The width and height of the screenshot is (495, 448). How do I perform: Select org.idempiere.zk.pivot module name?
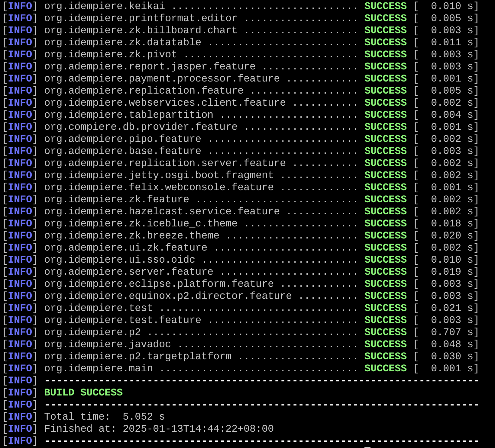[x=111, y=54]
